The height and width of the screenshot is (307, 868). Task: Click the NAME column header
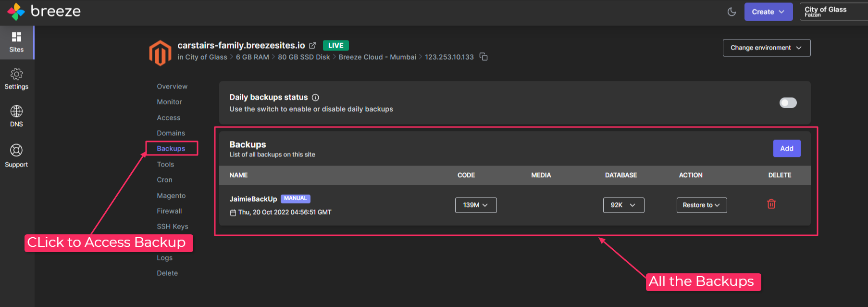click(238, 175)
